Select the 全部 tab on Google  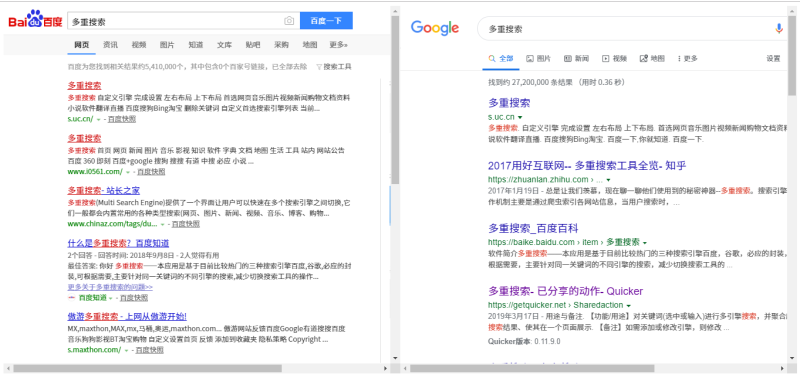(x=501, y=59)
